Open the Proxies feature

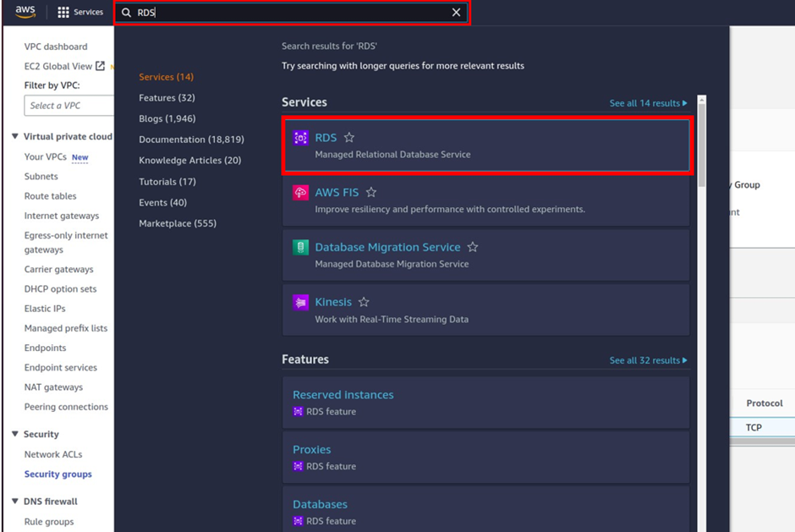312,449
